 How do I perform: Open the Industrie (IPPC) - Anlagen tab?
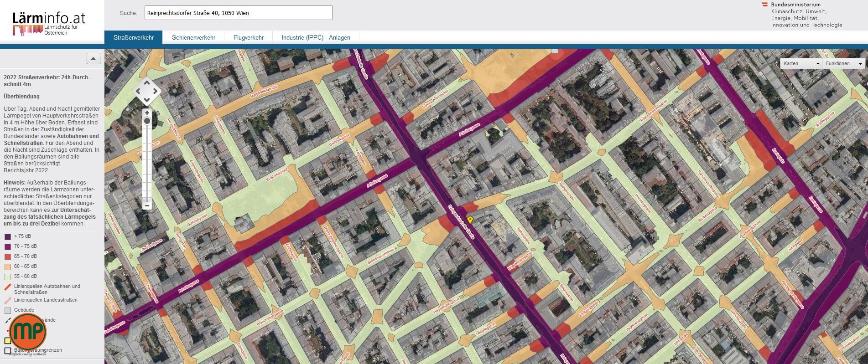[x=316, y=37]
